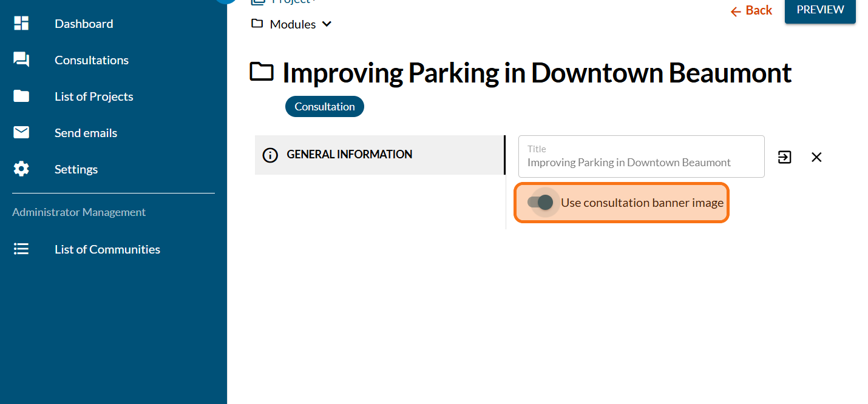Open the Dashboard grid icon

point(21,24)
